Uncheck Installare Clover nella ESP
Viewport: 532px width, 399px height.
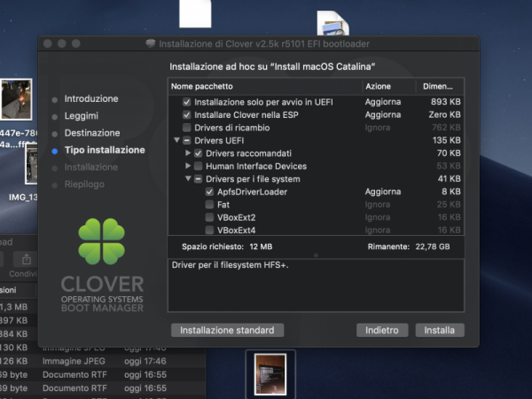(186, 114)
